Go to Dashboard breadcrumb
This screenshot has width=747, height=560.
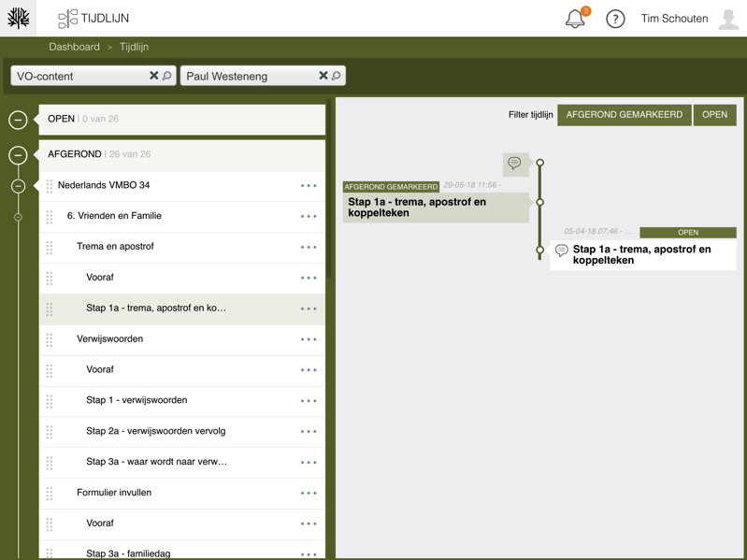(74, 47)
